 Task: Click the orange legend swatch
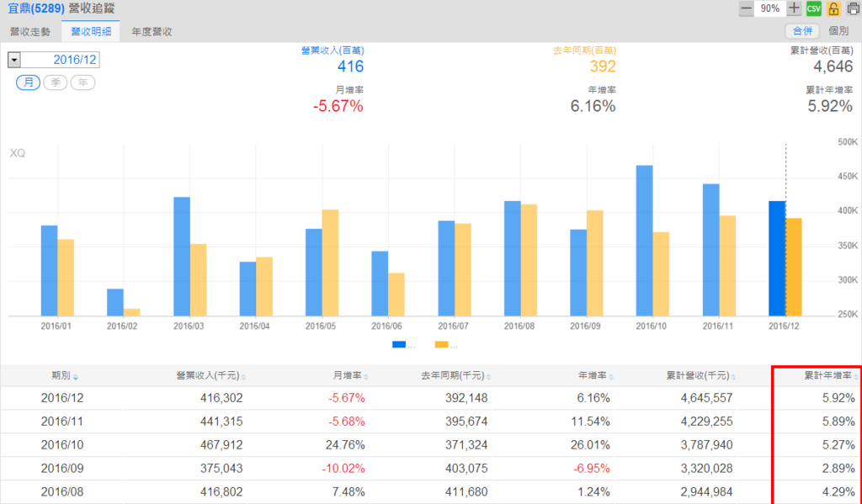coord(441,345)
